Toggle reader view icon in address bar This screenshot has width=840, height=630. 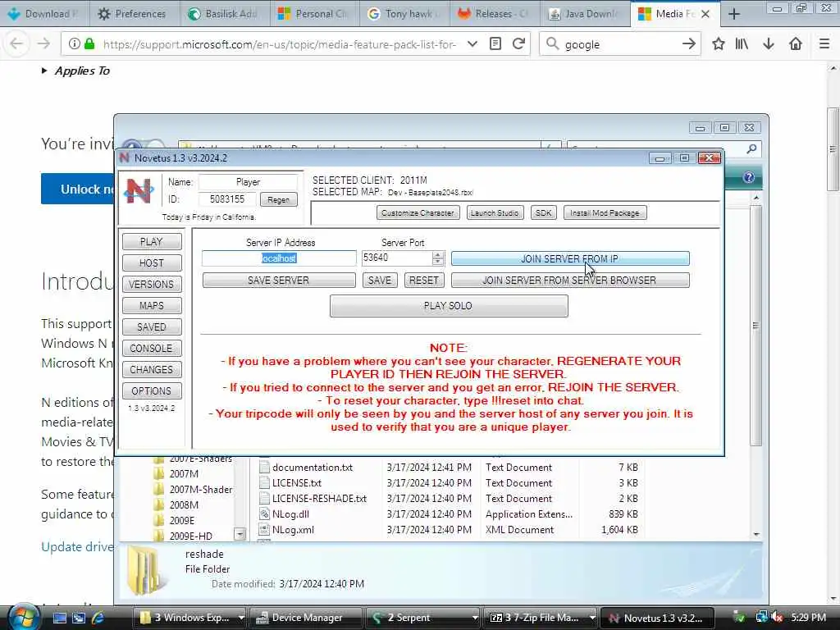pyautogui.click(x=495, y=44)
